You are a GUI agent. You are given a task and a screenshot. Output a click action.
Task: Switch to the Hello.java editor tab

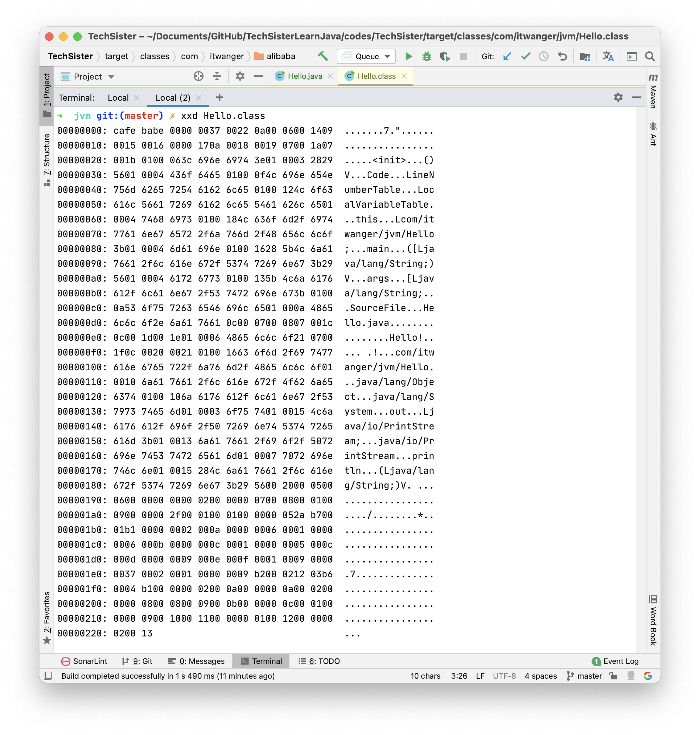click(x=305, y=76)
